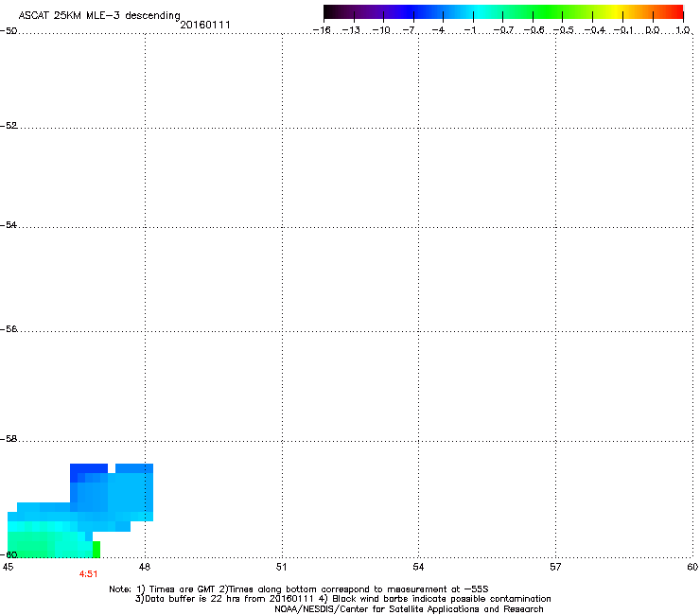Click the colorbar label -10
This screenshot has height=615, width=700.
click(381, 30)
